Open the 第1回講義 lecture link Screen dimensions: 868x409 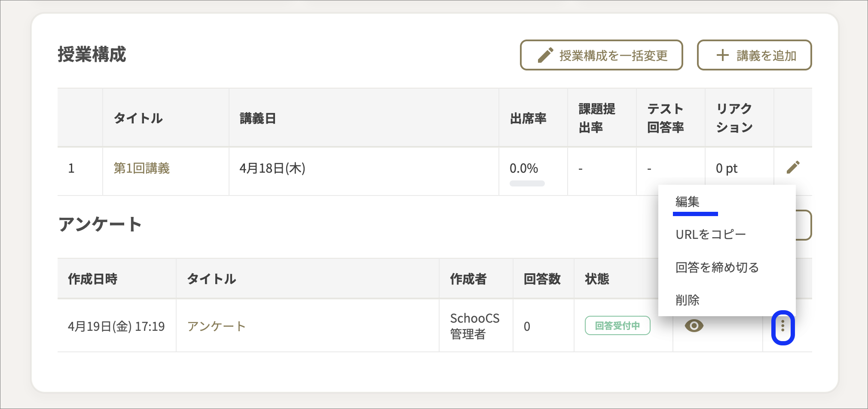click(x=141, y=168)
